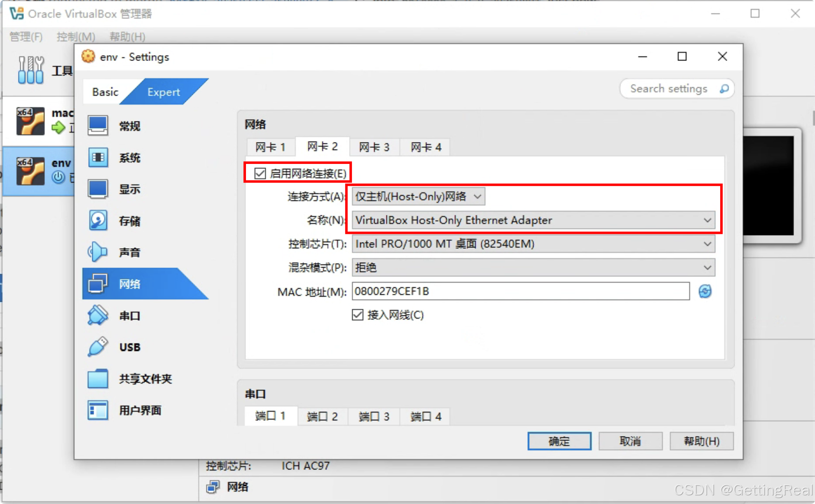Select the 网络 network icon in sidebar

point(98,284)
